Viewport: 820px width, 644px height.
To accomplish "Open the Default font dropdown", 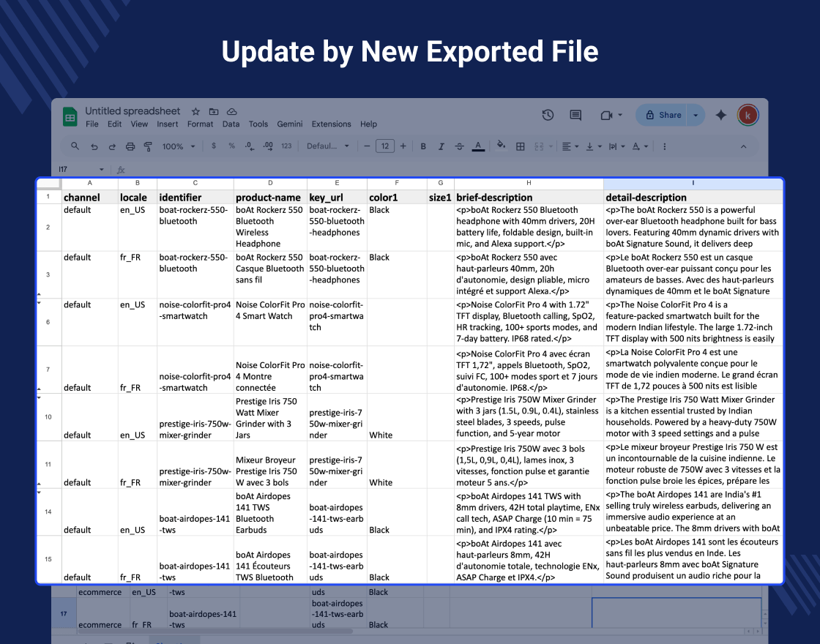I will pyautogui.click(x=328, y=146).
